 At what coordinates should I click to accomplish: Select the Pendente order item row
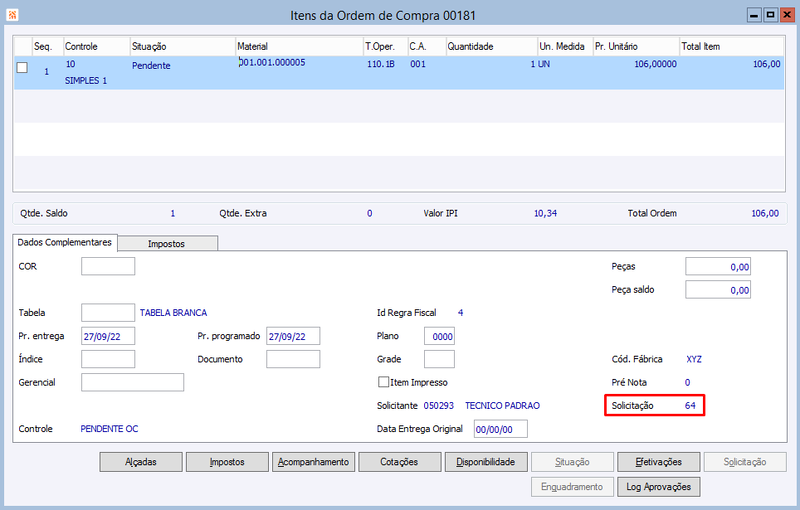399,72
